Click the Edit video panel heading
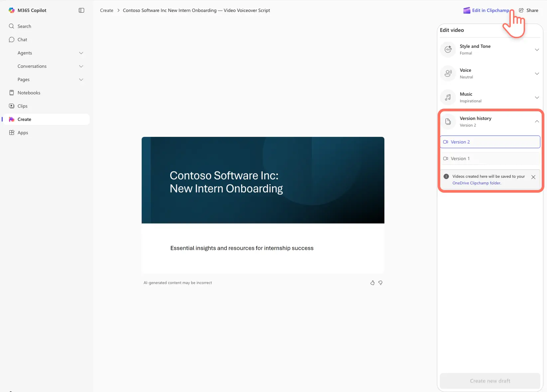The height and width of the screenshot is (392, 547). coord(452,30)
